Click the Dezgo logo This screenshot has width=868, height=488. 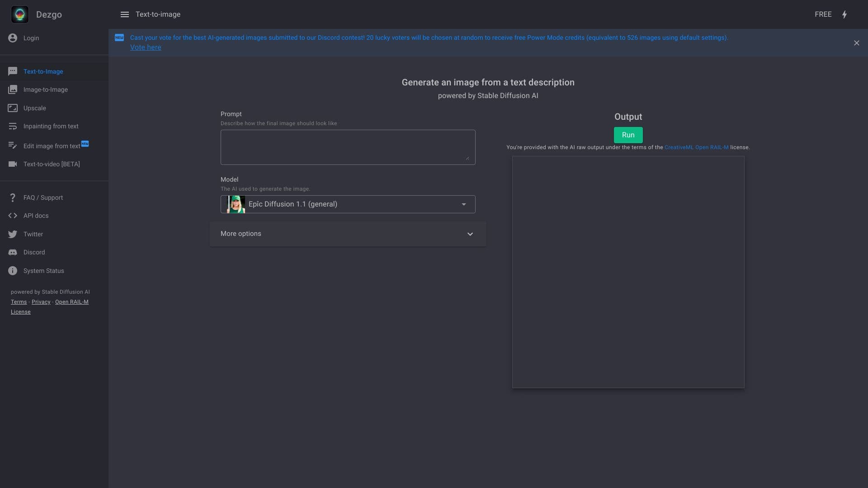(x=19, y=14)
